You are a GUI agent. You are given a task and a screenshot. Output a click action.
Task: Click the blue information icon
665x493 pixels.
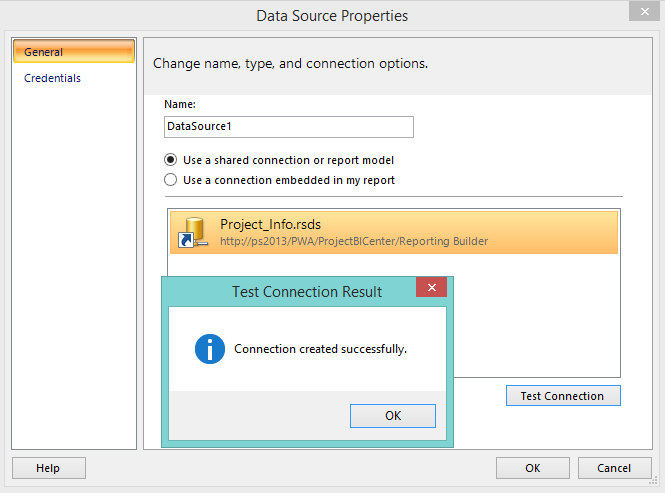(209, 349)
